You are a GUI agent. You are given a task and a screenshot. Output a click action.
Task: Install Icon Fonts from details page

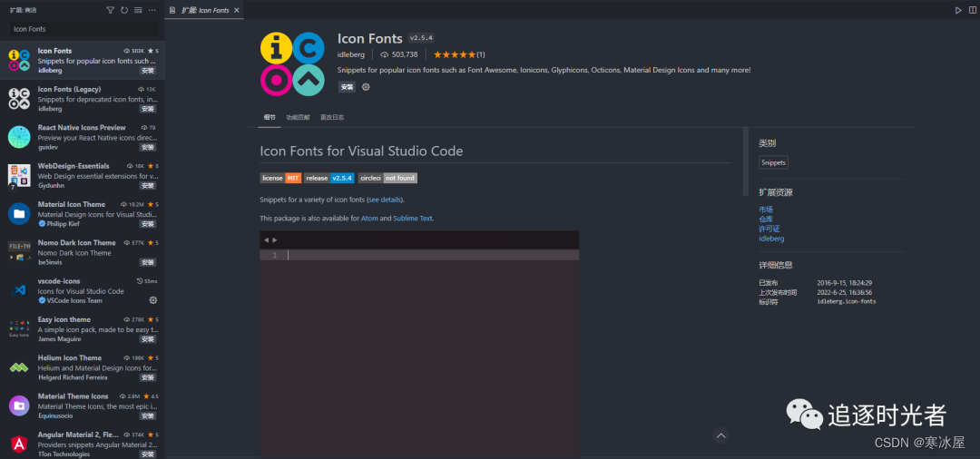347,87
